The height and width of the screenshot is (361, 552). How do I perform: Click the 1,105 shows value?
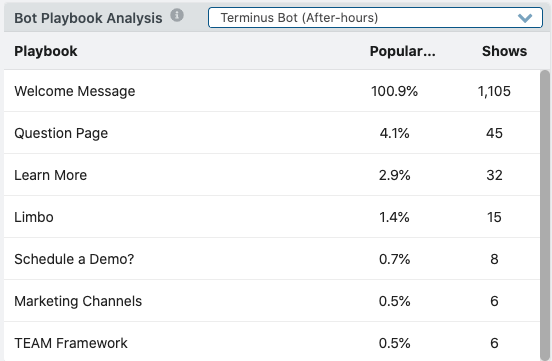tap(494, 91)
